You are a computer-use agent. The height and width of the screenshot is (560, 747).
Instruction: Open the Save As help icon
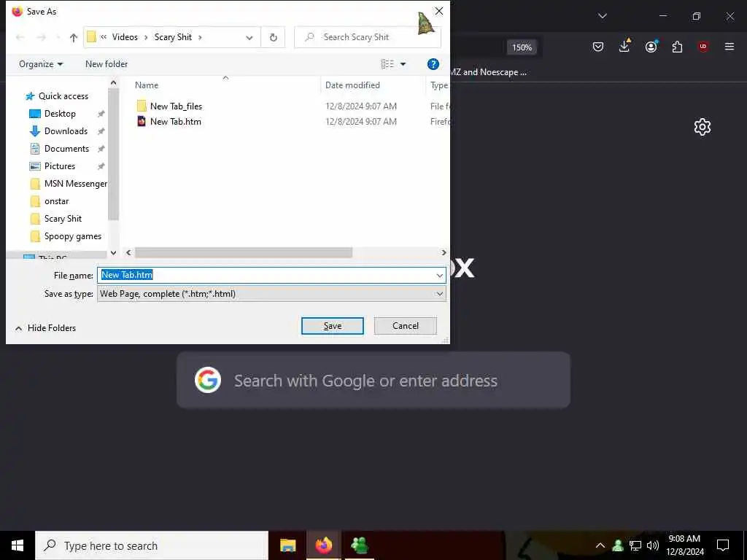pyautogui.click(x=433, y=64)
